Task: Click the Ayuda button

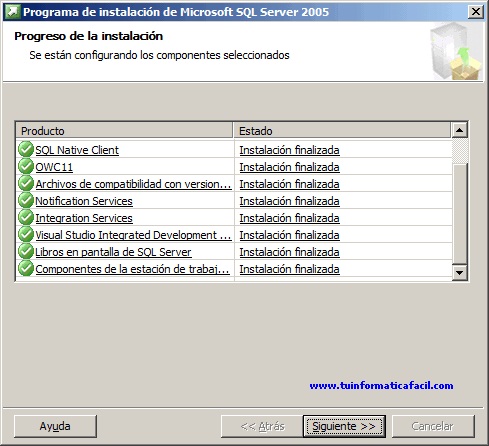Action: [55, 426]
